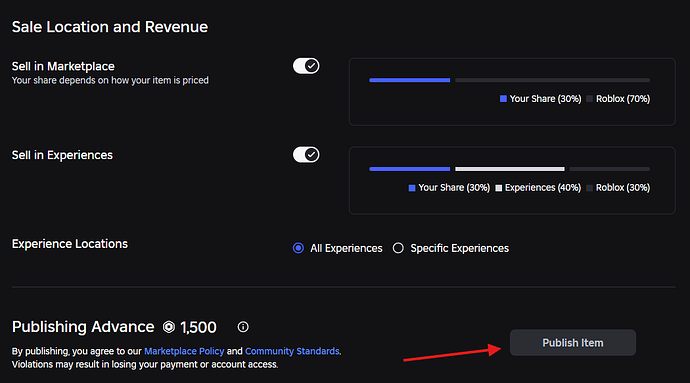Open the Community Standards link

292,351
